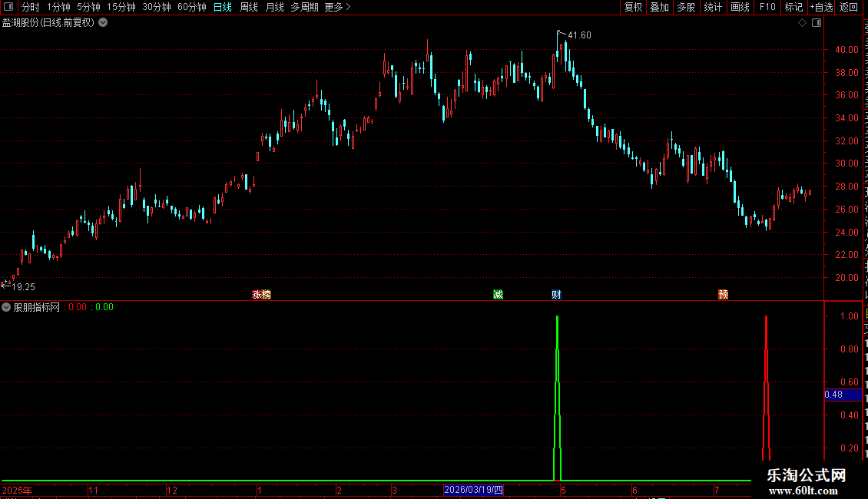Click the 2025年 label on the time axis
Image resolution: width=868 pixels, height=499 pixels.
17,490
